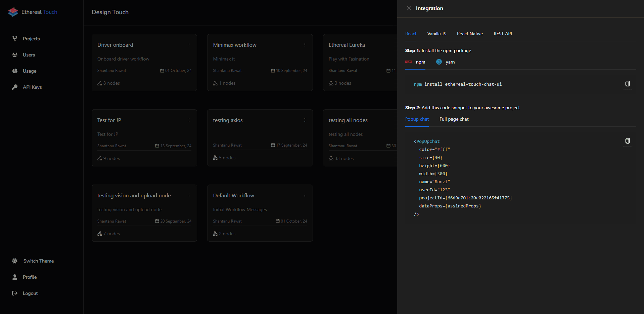Select the Usage pie chart icon
Screen dimensions: 644x314
point(15,71)
